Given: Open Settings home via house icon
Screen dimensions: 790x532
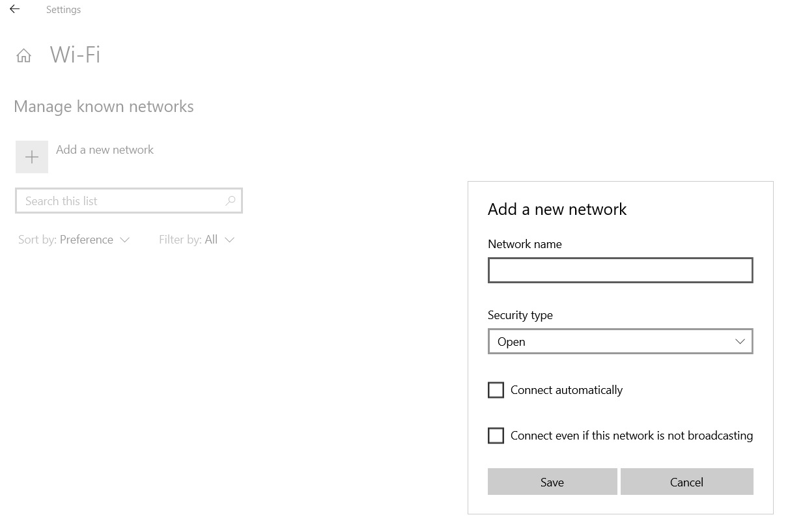Looking at the screenshot, I should click(23, 55).
